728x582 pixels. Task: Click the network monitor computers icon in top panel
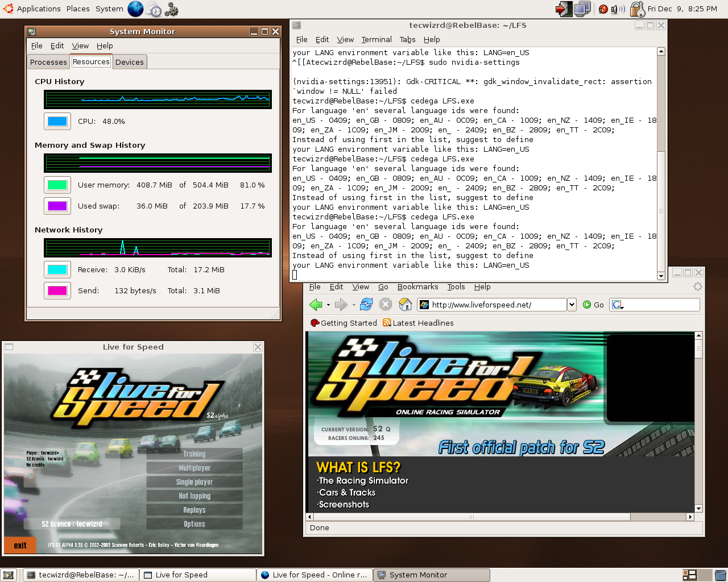[x=582, y=9]
